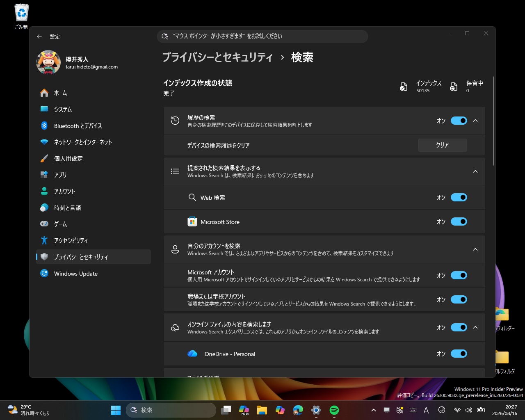The width and height of the screenshot is (525, 420).
Task: Click the ホーム house icon in sidebar
Action: click(x=44, y=93)
